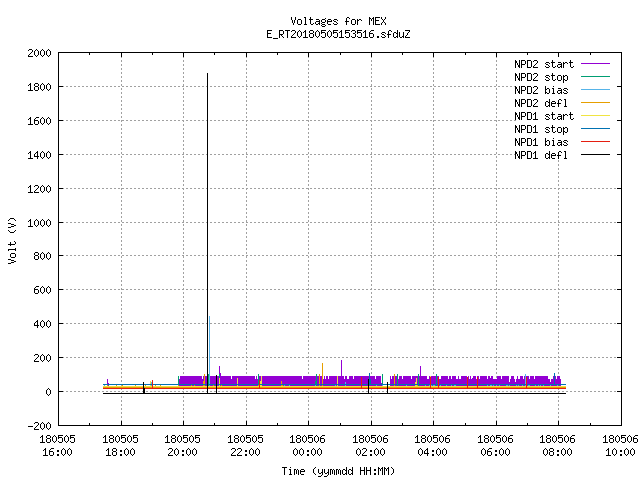This screenshot has height=480, width=640.
Task: Click the 800 y-axis tick label
Action: pyautogui.click(x=42, y=256)
